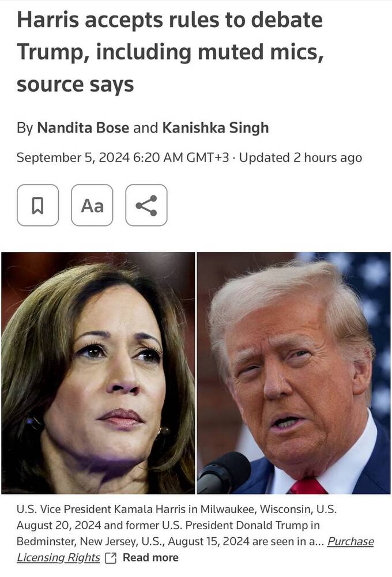This screenshot has width=392, height=577.
Task: Open author page for Kanishka Singh
Action: pyautogui.click(x=216, y=128)
